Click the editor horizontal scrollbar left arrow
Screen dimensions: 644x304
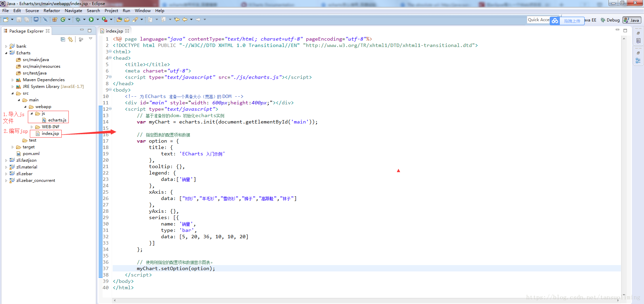click(x=115, y=300)
